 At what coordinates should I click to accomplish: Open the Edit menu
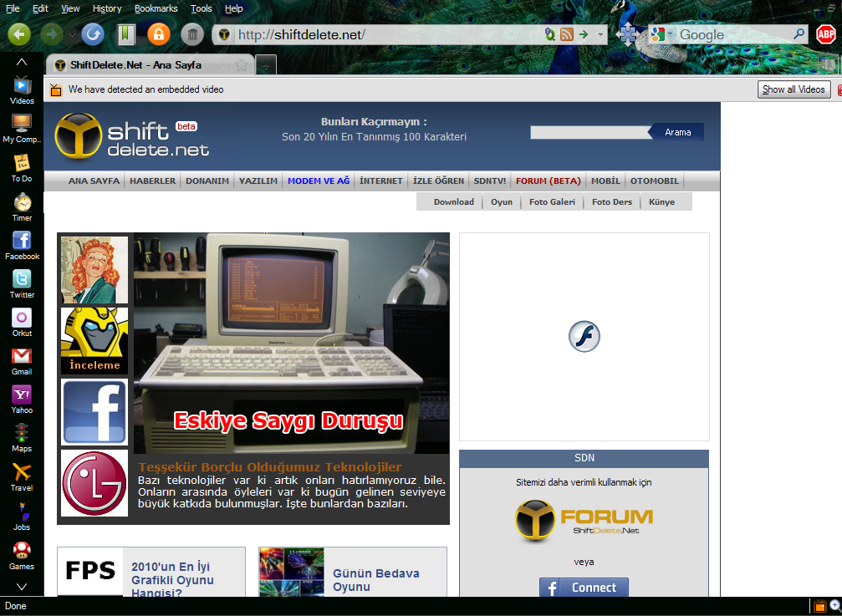click(40, 8)
